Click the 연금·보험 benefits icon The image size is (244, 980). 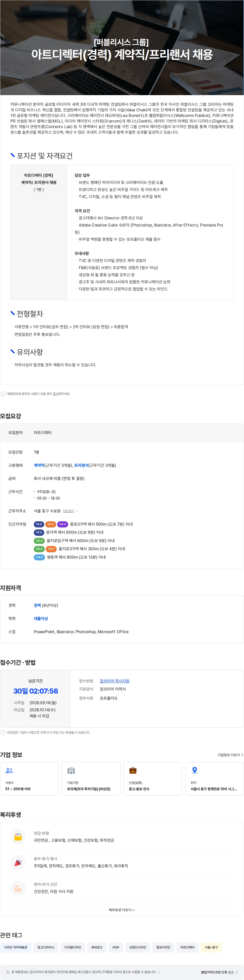[x=18, y=837]
